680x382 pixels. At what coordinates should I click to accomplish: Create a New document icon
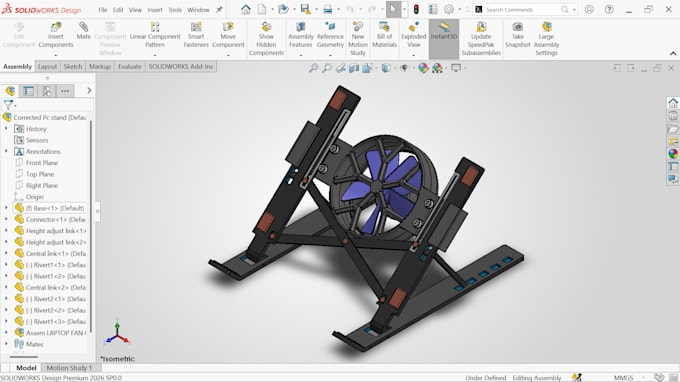[262, 9]
